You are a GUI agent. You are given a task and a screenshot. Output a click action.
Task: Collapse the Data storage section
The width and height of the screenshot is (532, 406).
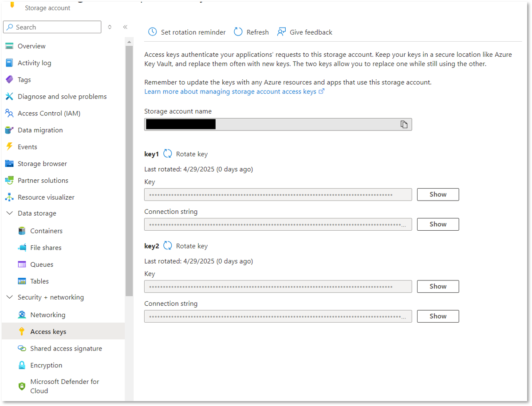point(9,213)
